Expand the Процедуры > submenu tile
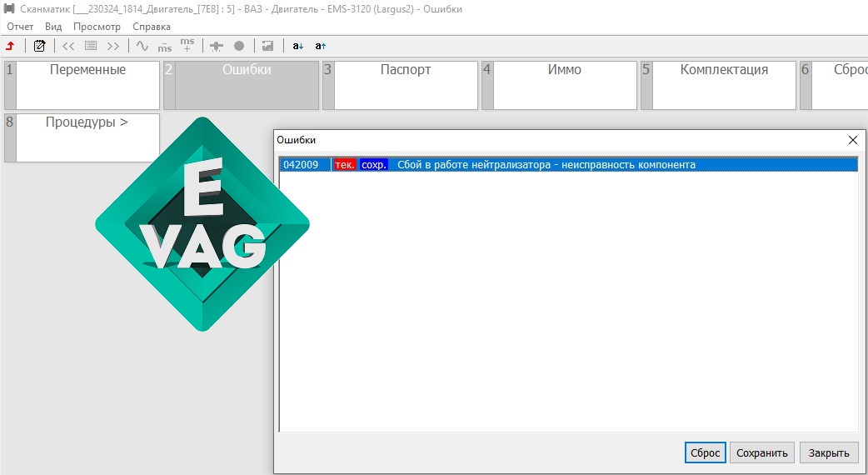 coord(82,137)
